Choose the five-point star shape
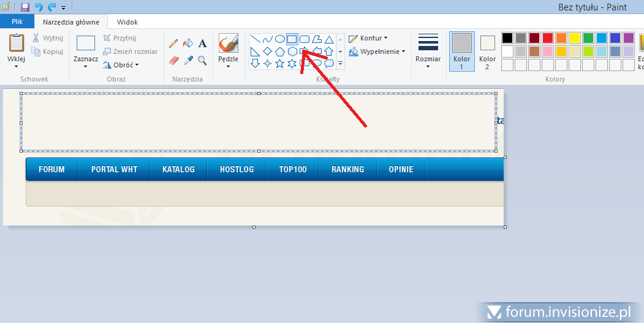 280,63
